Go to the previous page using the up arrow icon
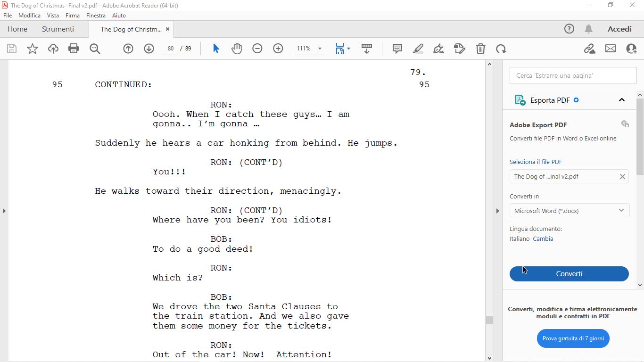Screen dimensions: 644x362 click(128, 49)
